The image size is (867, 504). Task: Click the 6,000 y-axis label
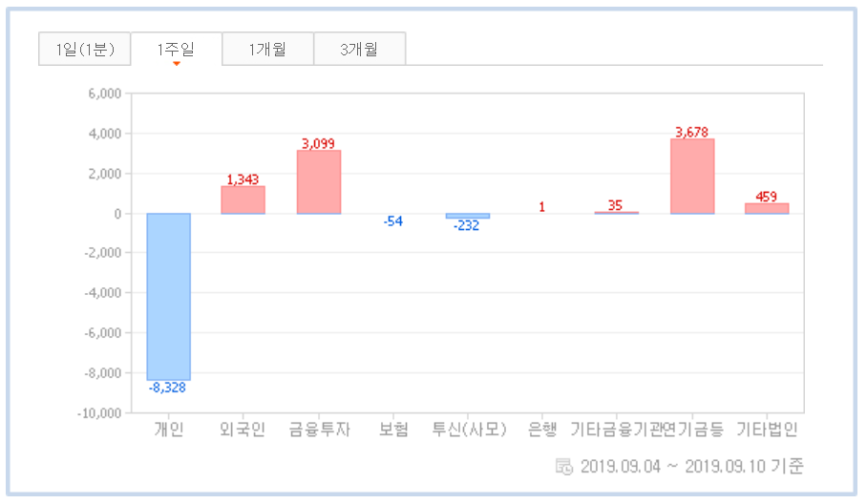(105, 94)
